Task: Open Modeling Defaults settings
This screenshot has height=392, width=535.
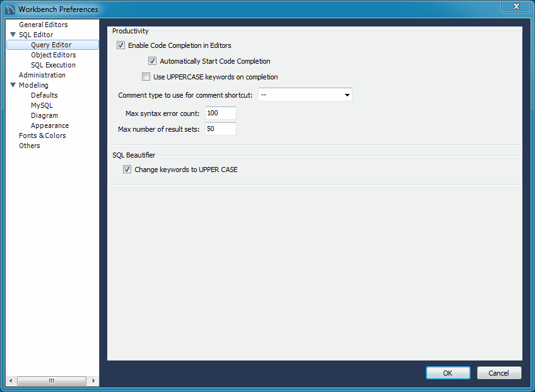Action: (x=44, y=95)
